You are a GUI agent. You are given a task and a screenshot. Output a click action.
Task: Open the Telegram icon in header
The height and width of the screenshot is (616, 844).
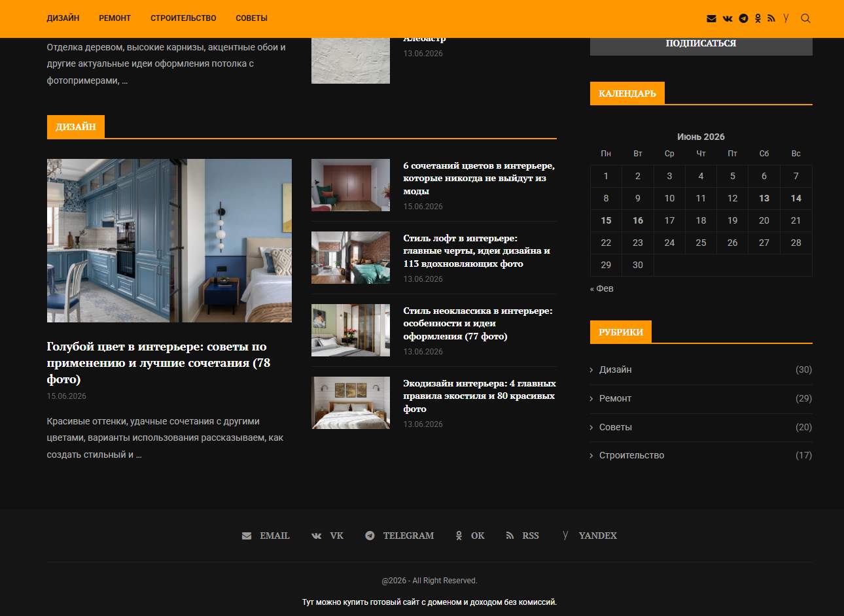coord(743,18)
